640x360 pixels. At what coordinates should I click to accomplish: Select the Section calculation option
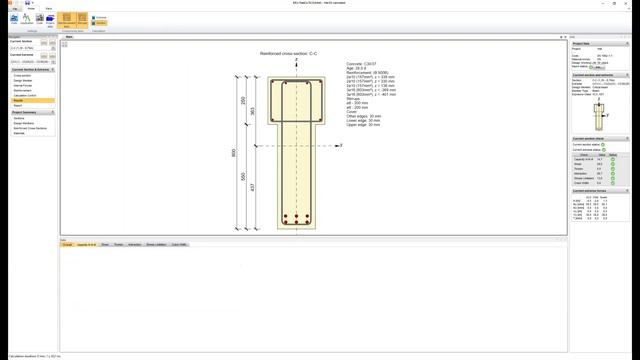tap(99, 23)
